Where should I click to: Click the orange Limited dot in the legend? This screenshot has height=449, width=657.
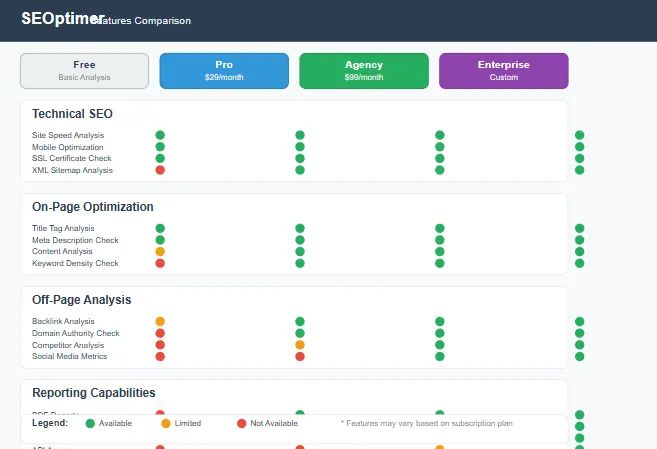[x=166, y=424]
